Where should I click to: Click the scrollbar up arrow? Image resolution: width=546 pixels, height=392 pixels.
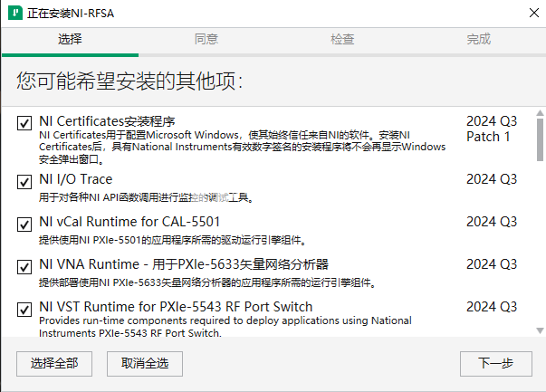[540, 113]
